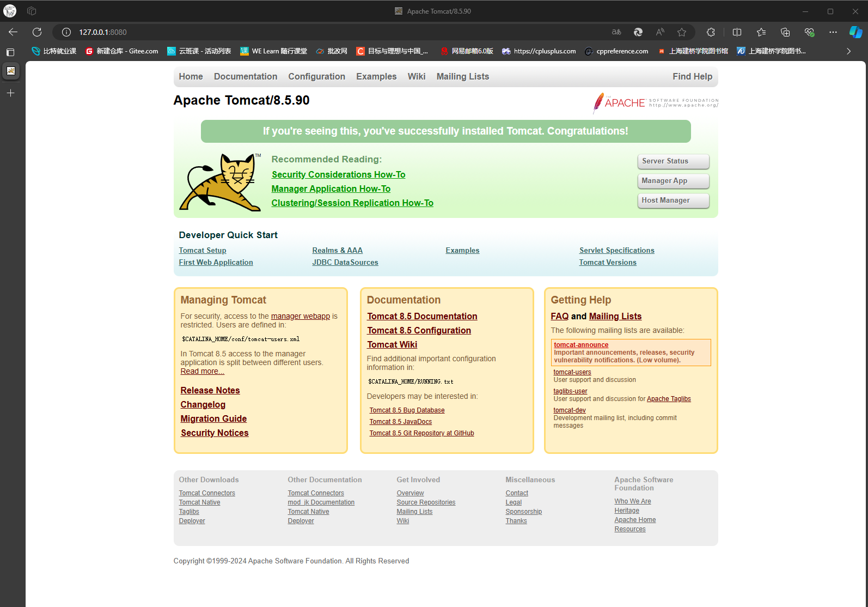
Task: Open the collections icon
Action: tap(785, 32)
